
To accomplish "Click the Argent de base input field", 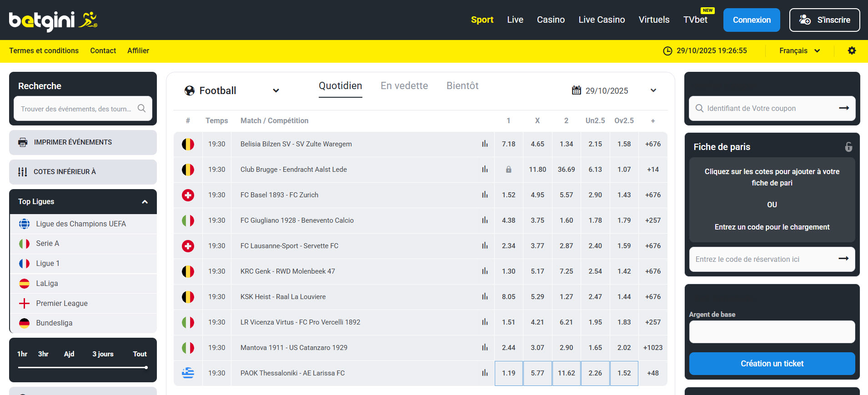I will coord(772,332).
